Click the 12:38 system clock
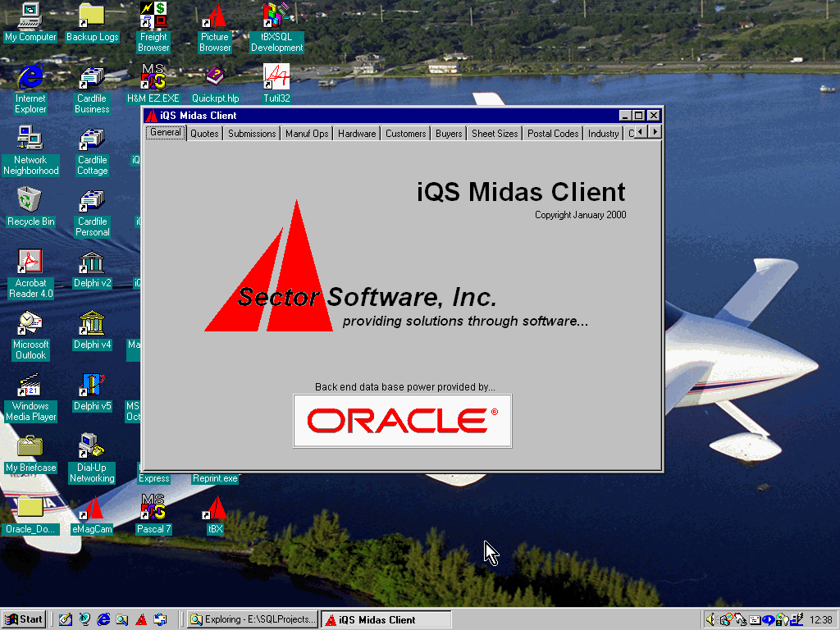This screenshot has width=840, height=630. point(820,620)
